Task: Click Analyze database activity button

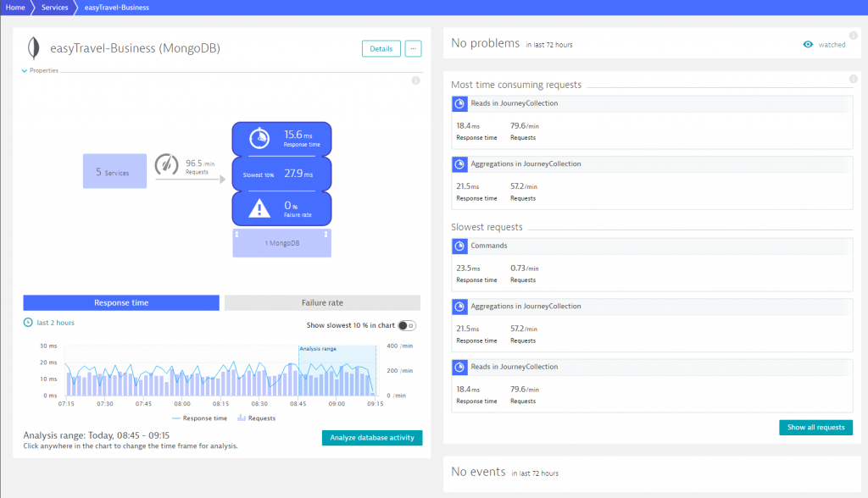Action: pyautogui.click(x=372, y=438)
